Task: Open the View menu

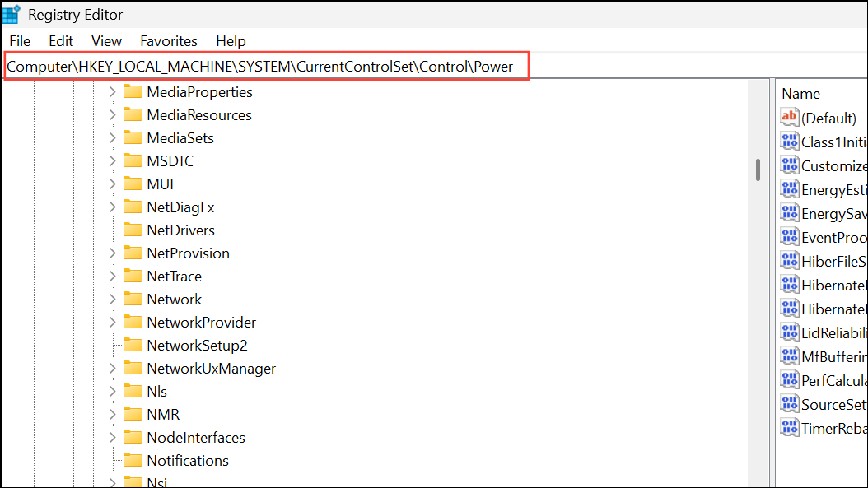Action: point(106,41)
